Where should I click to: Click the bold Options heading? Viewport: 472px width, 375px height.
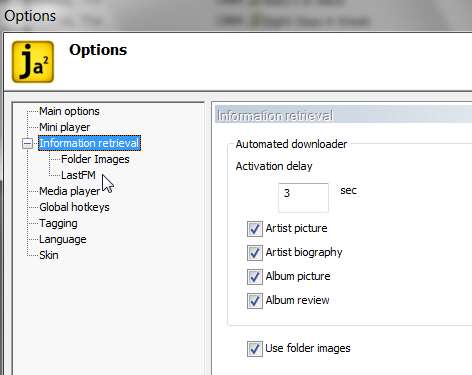tap(98, 50)
